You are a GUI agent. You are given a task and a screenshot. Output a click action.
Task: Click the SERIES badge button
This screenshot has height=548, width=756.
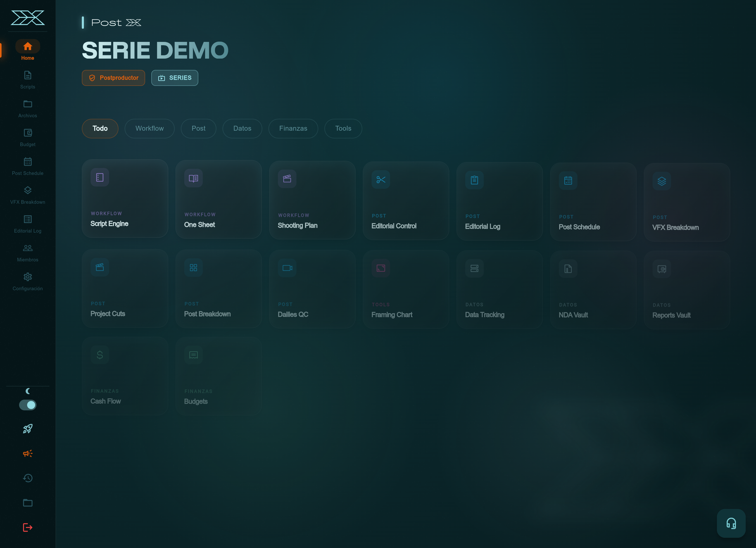pyautogui.click(x=175, y=78)
